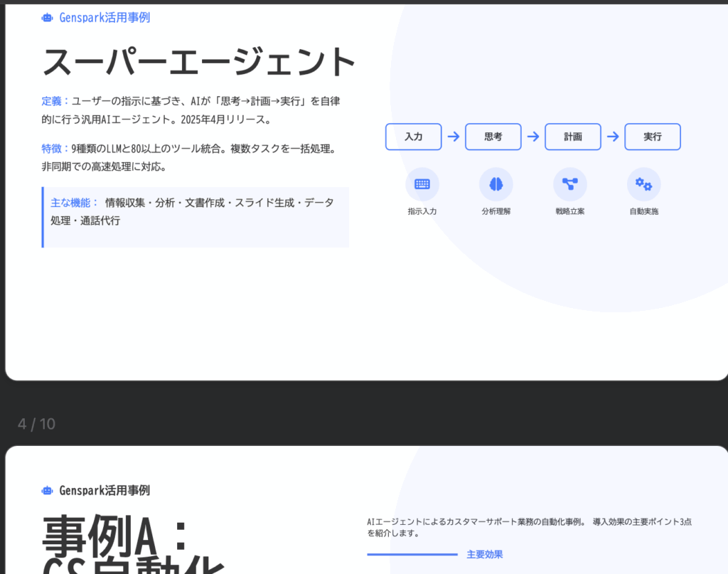Click the arrow between 計画 and 実行
Screen dimensions: 728x574
coord(613,137)
